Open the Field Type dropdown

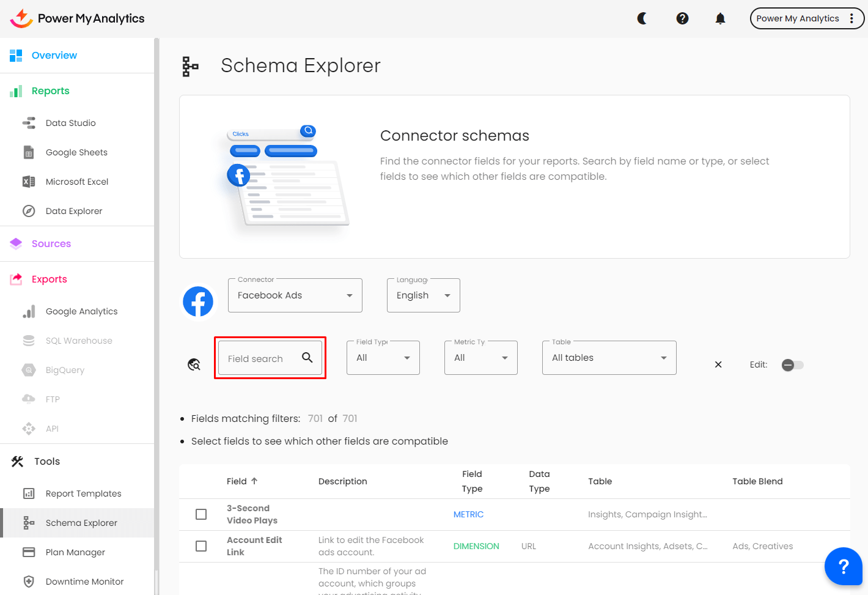(x=383, y=358)
